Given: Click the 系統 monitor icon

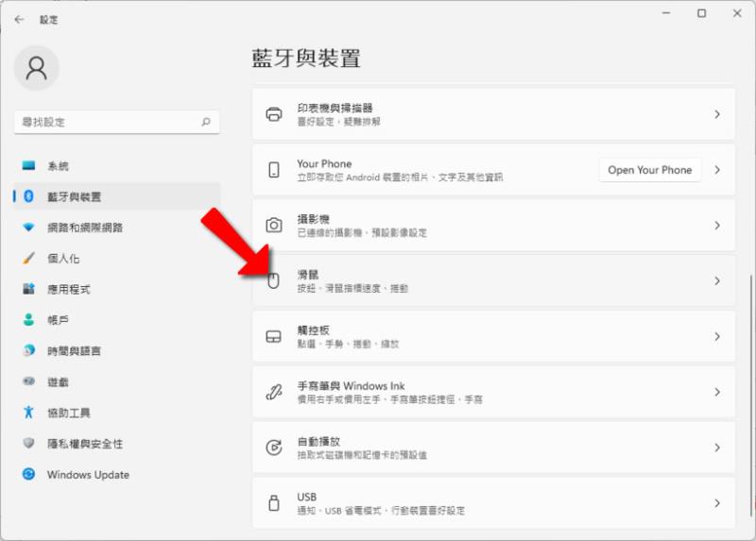Looking at the screenshot, I should 28,166.
